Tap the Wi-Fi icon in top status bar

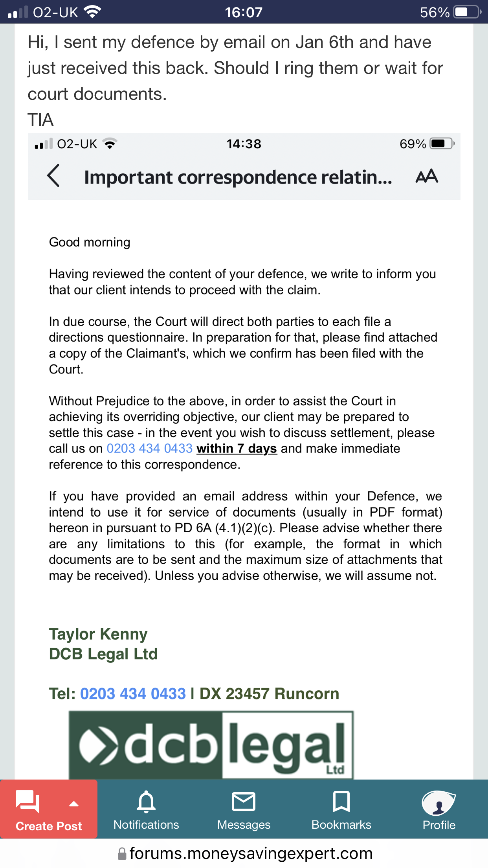click(x=93, y=12)
